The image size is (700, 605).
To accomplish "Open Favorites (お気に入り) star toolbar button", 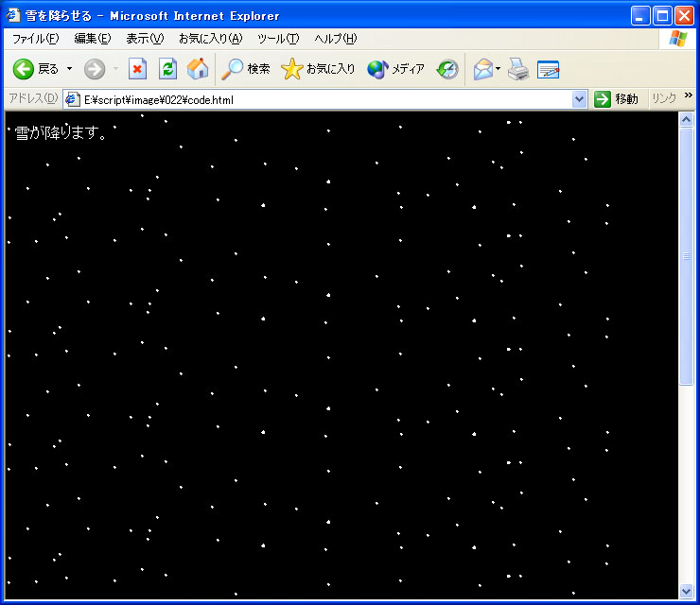I will pos(318,69).
